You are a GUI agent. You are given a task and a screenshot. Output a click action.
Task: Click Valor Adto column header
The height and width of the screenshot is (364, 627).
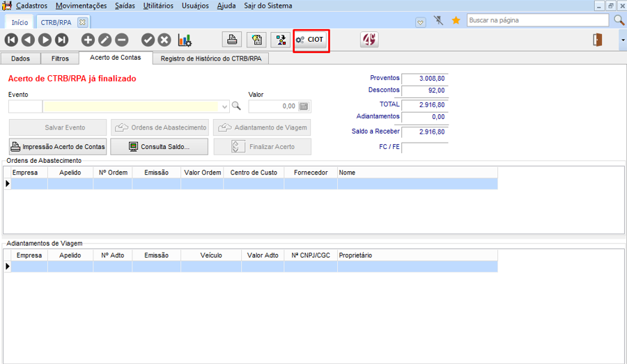pos(263,255)
